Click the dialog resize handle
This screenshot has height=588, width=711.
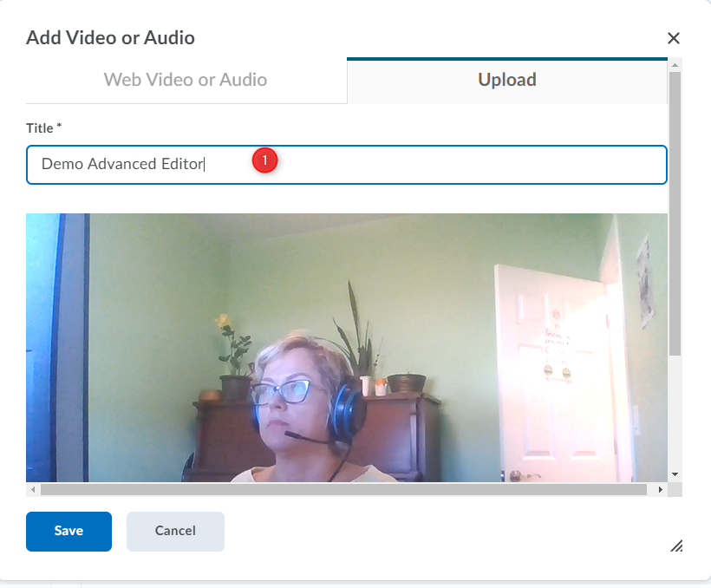pyautogui.click(x=676, y=546)
